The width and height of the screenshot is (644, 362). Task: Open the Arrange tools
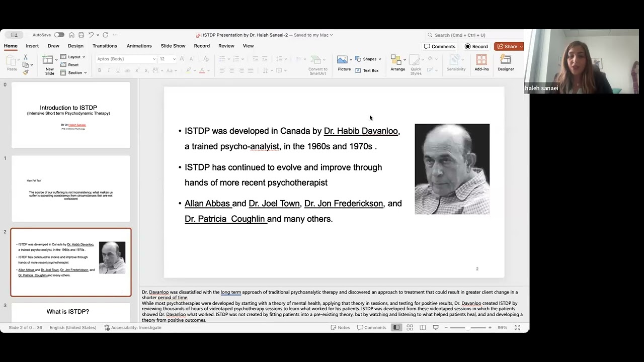point(397,63)
